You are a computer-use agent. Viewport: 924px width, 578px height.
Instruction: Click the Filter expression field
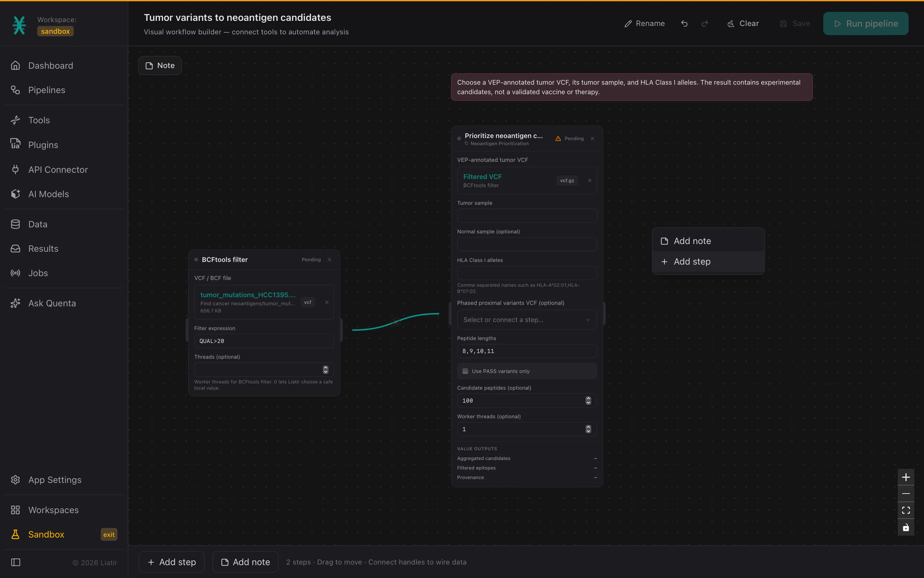264,341
